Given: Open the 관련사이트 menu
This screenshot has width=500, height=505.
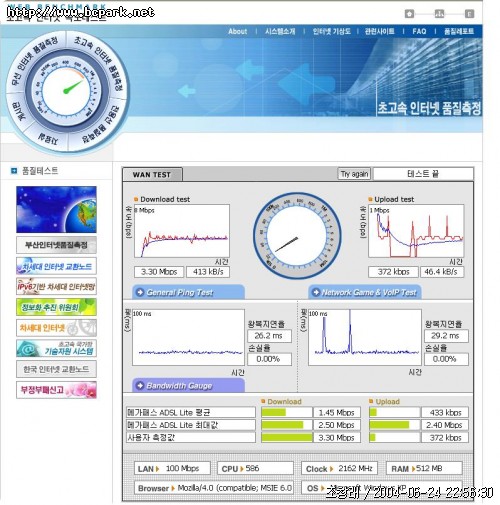Looking at the screenshot, I should (380, 31).
